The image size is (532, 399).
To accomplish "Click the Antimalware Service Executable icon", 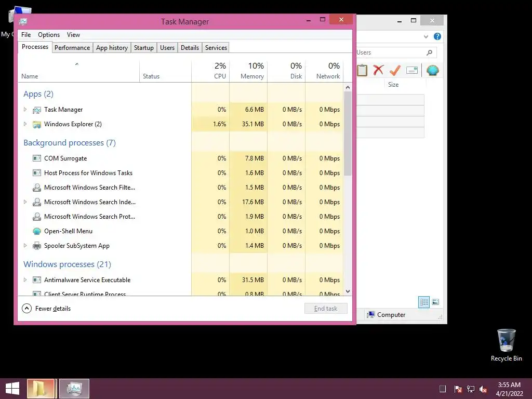I will pyautogui.click(x=37, y=280).
